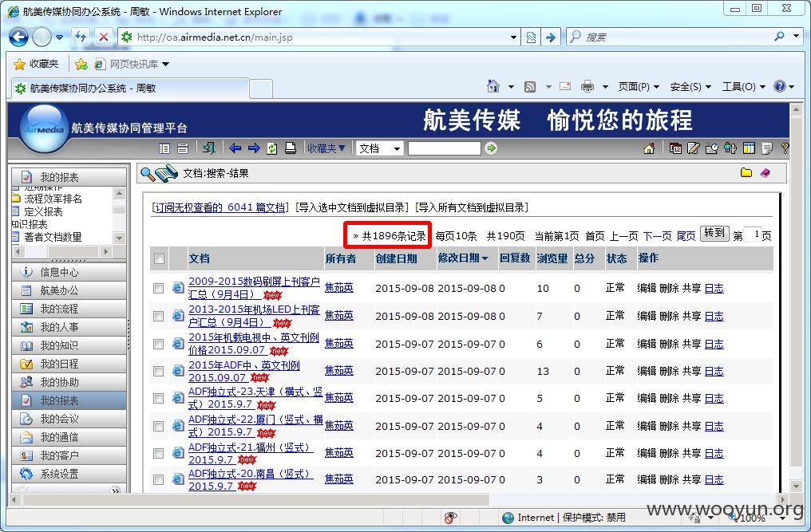
Task: Select the 航美传媒协同办公系统 browser tab
Action: click(x=129, y=89)
